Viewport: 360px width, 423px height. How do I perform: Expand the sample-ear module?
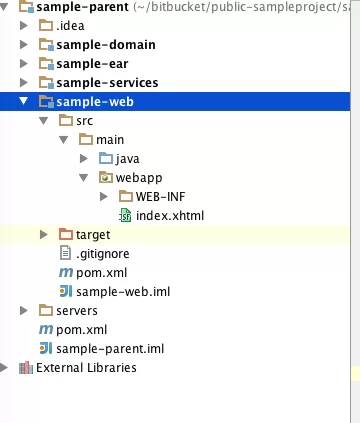pos(24,64)
